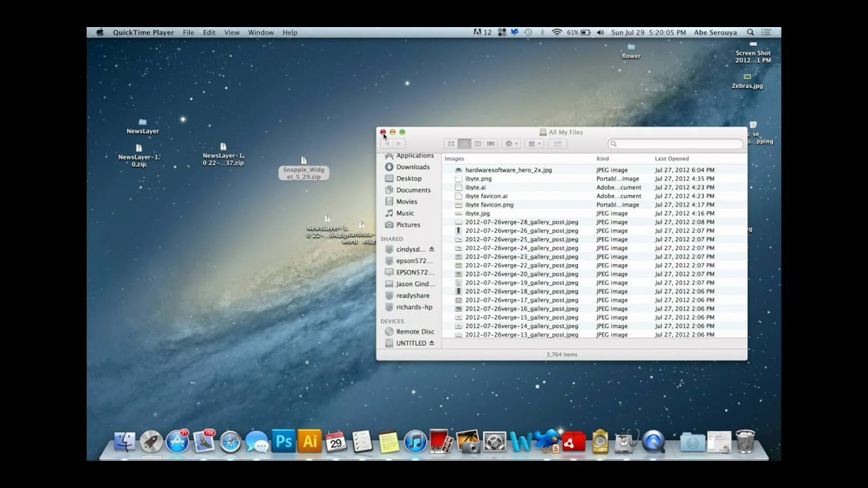This screenshot has width=868, height=488.
Task: Open iTunes from the Dock
Action: tap(415, 441)
